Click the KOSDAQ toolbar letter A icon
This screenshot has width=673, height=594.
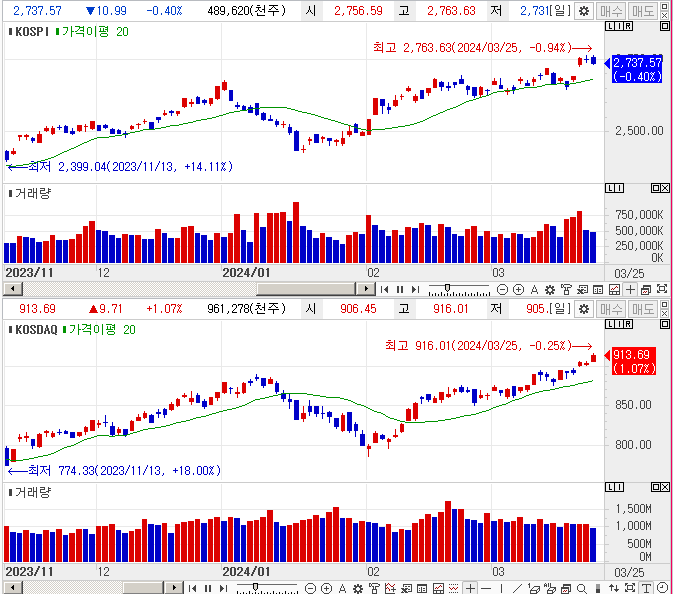342,588
